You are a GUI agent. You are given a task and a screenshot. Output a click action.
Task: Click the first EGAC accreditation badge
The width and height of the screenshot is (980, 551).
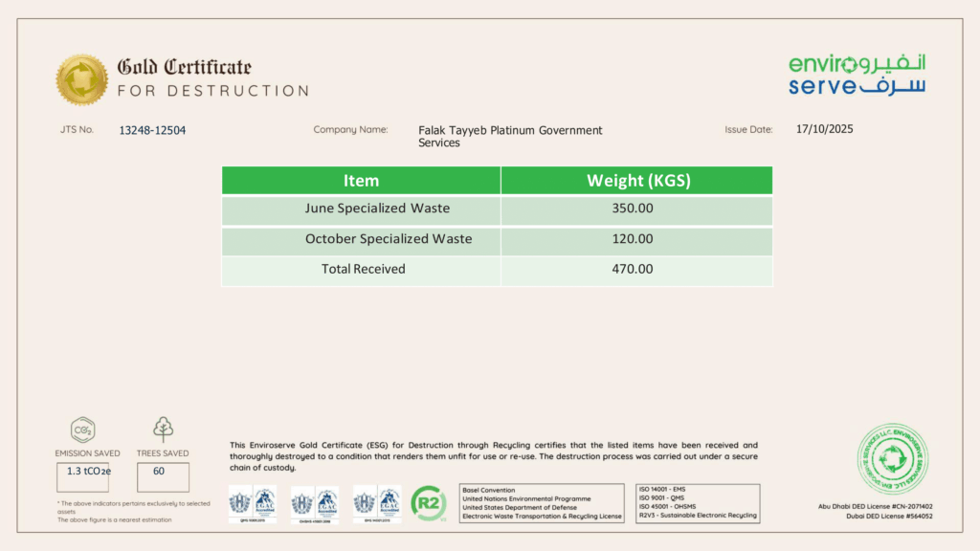coord(253,503)
